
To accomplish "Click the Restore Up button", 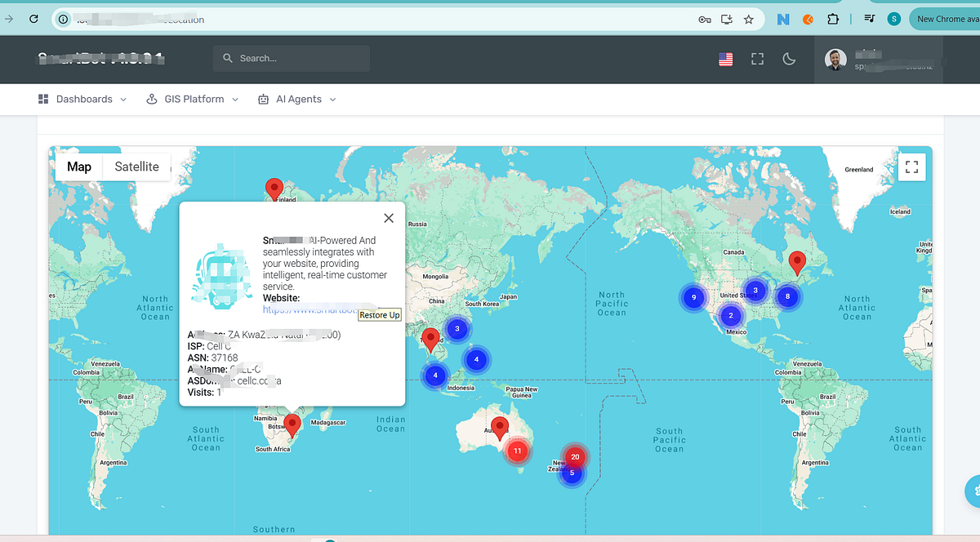I will (x=379, y=314).
